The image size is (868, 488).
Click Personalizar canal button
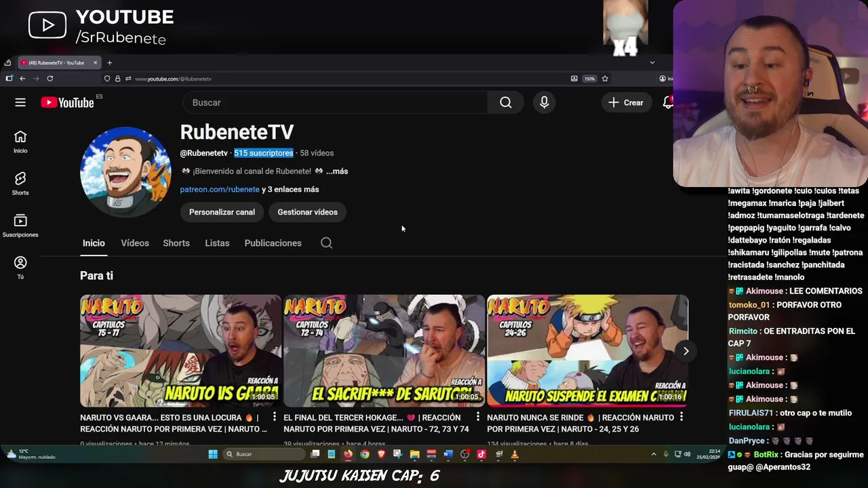pos(222,212)
